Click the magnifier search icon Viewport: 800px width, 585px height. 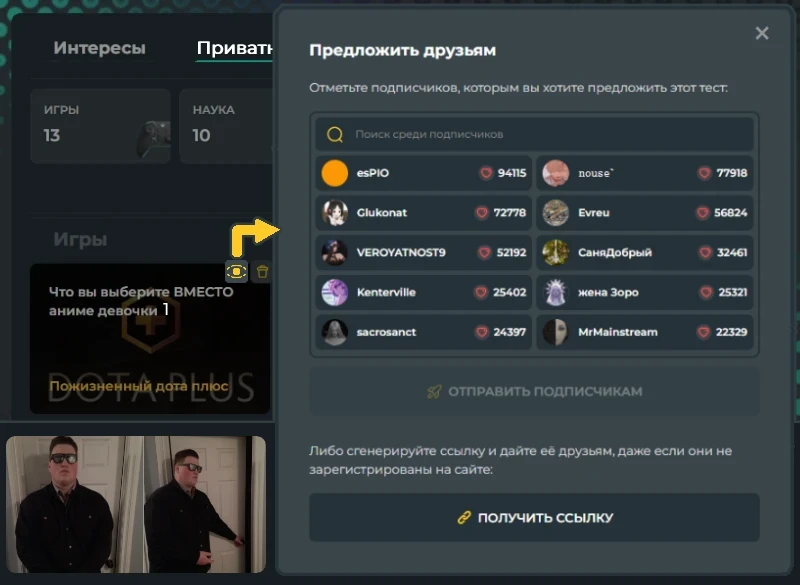[335, 135]
